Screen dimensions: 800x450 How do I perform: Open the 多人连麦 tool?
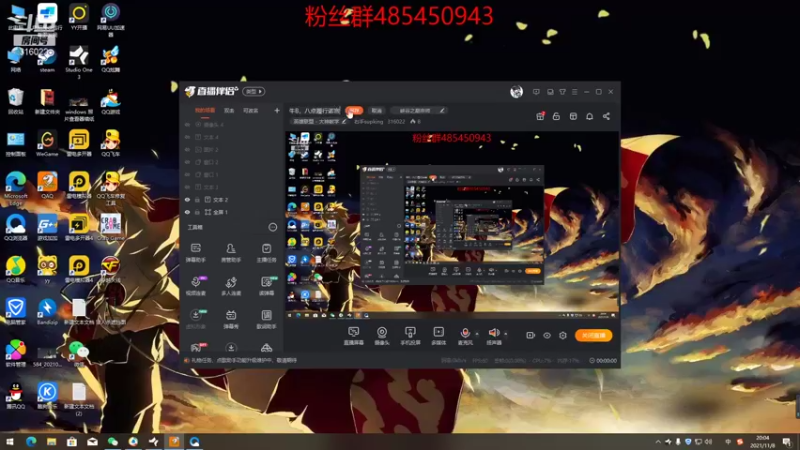(231, 286)
